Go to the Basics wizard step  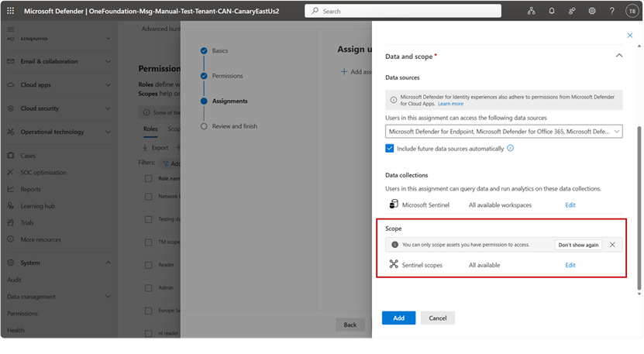point(220,50)
